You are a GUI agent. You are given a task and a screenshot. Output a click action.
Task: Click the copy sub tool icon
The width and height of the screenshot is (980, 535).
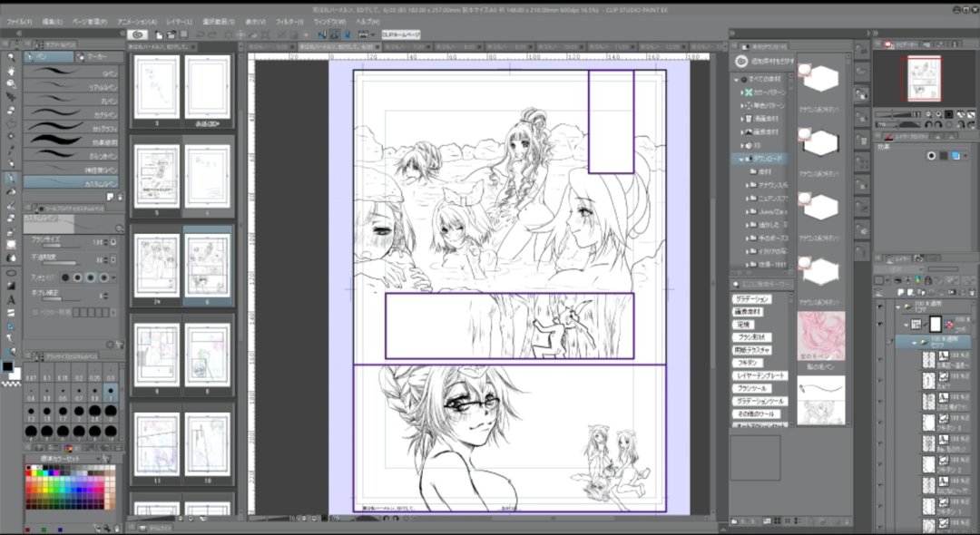pos(110,197)
